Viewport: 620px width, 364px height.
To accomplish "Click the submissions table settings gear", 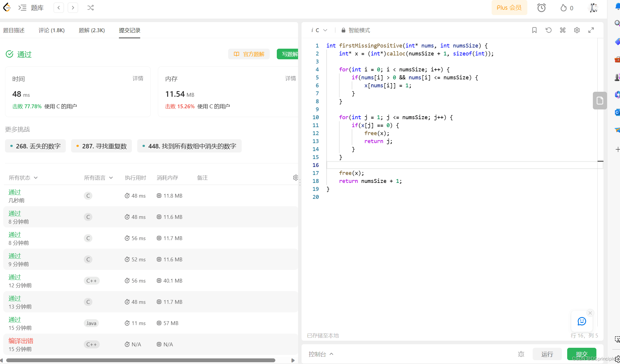I will pyautogui.click(x=295, y=178).
